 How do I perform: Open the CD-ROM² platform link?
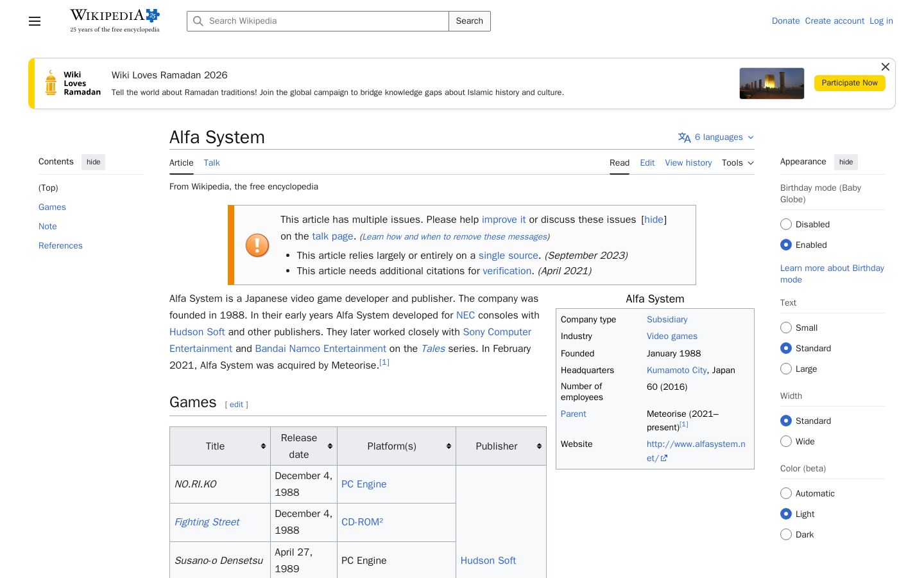(362, 522)
